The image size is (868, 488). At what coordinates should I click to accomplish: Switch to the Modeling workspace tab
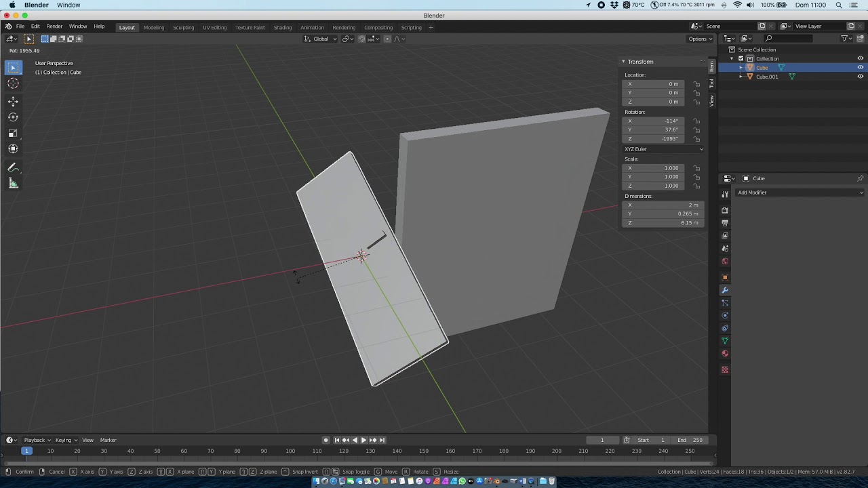pos(154,28)
